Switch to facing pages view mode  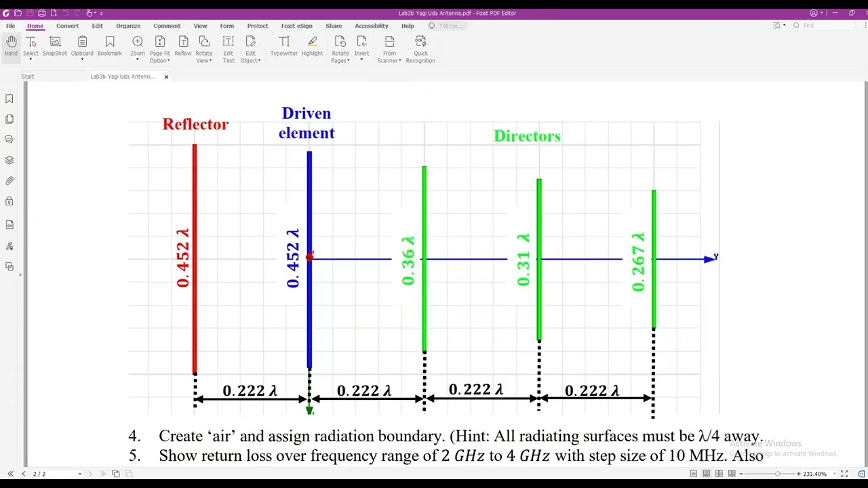[719, 474]
